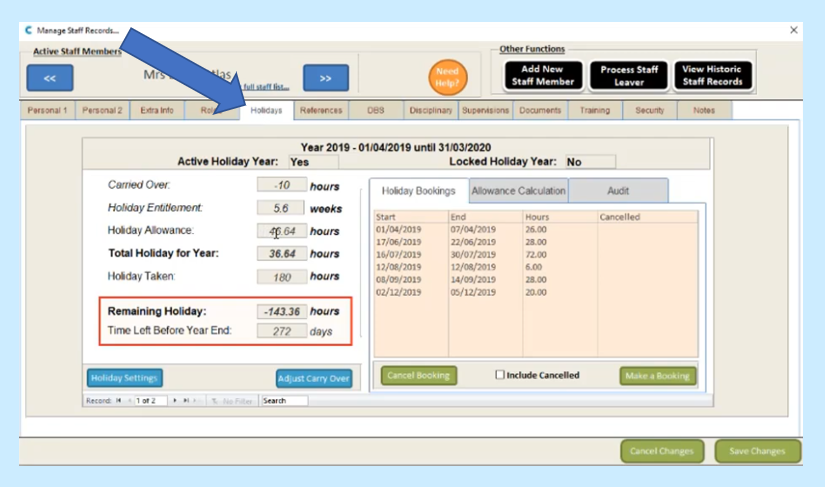Viewport: 825px width, 487px height.
Task: Click View Historic Staff Records button
Action: coord(712,75)
